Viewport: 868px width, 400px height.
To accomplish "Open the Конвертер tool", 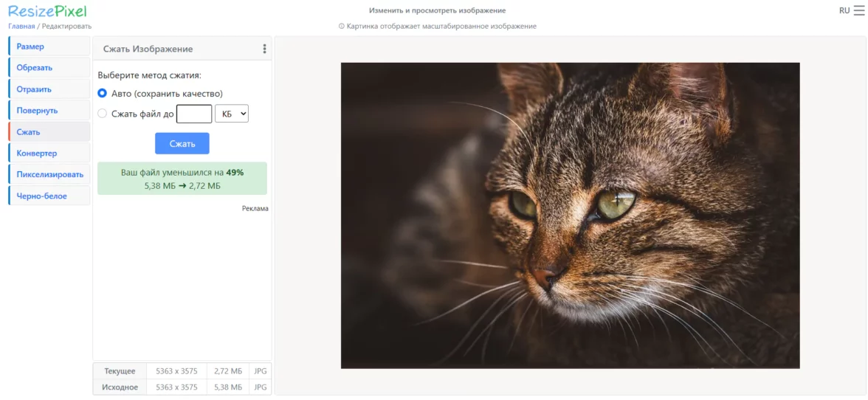I will pyautogui.click(x=49, y=154).
